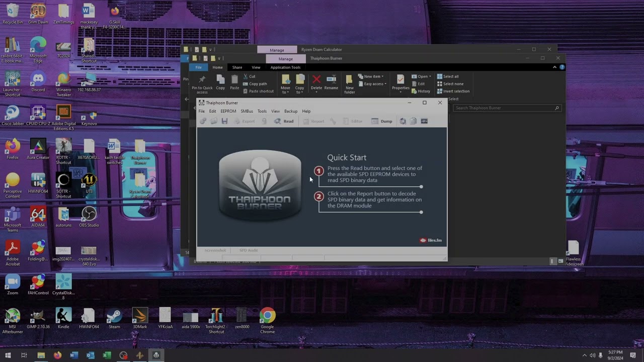Click Select none in File Explorer ribbon
This screenshot has width=644, height=362.
(x=450, y=84)
